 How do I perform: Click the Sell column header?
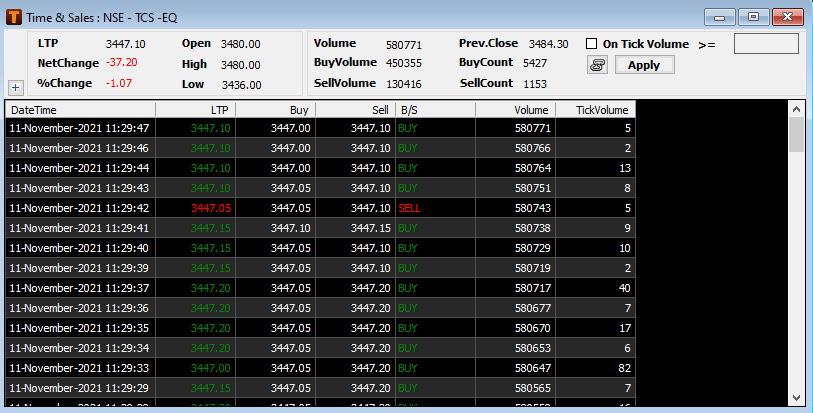tap(355, 110)
